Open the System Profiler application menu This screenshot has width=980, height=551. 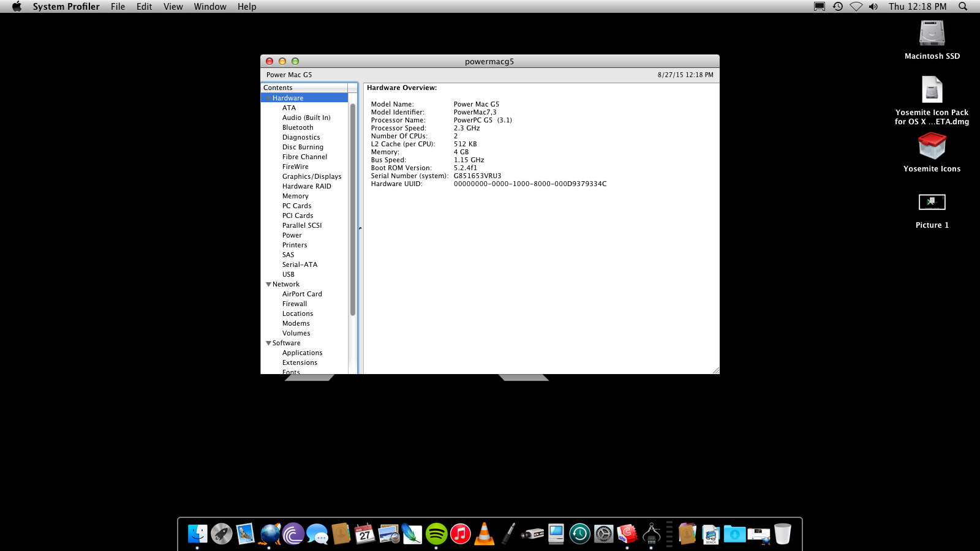pyautogui.click(x=66, y=7)
